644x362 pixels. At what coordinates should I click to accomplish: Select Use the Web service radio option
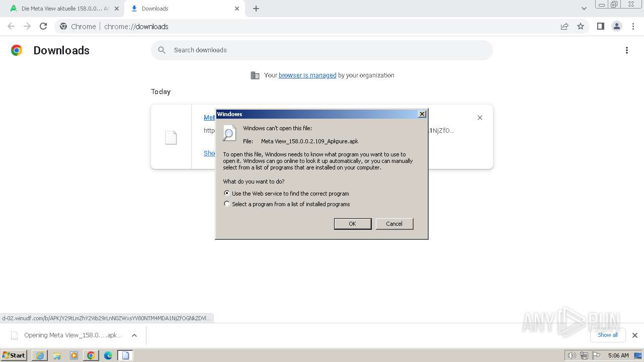click(x=226, y=193)
